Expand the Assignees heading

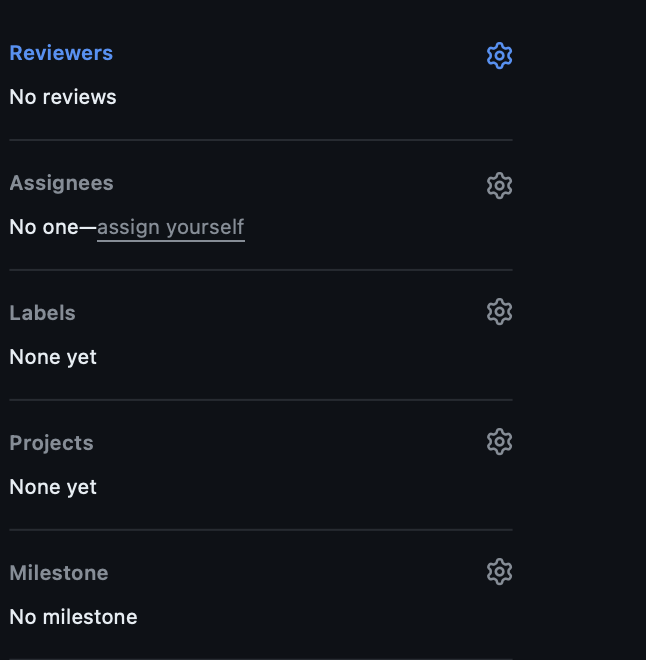point(61,183)
